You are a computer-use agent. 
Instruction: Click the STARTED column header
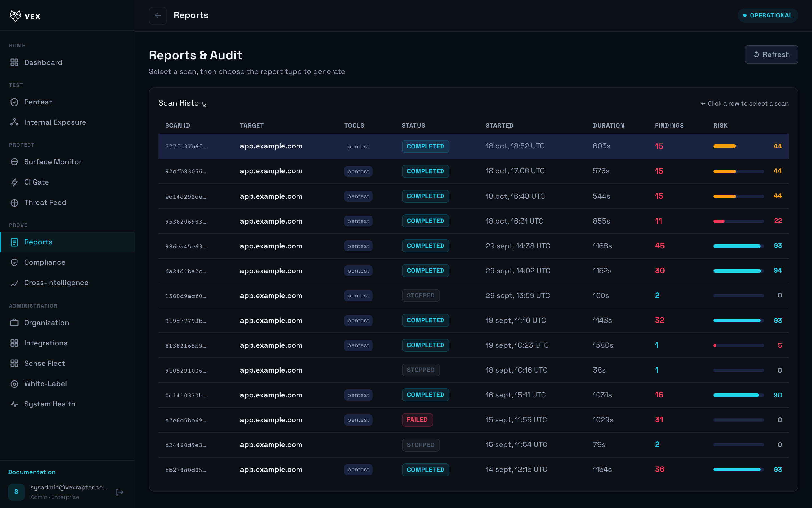pyautogui.click(x=499, y=125)
